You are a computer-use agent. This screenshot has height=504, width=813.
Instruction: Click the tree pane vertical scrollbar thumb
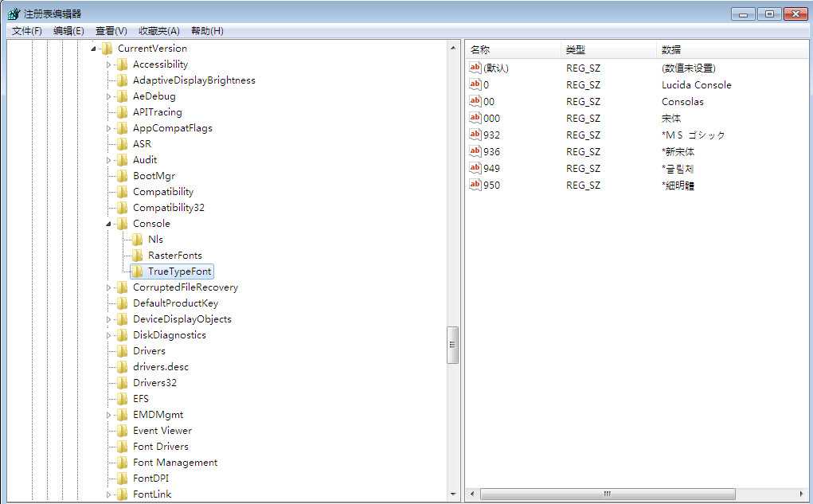pyautogui.click(x=453, y=346)
